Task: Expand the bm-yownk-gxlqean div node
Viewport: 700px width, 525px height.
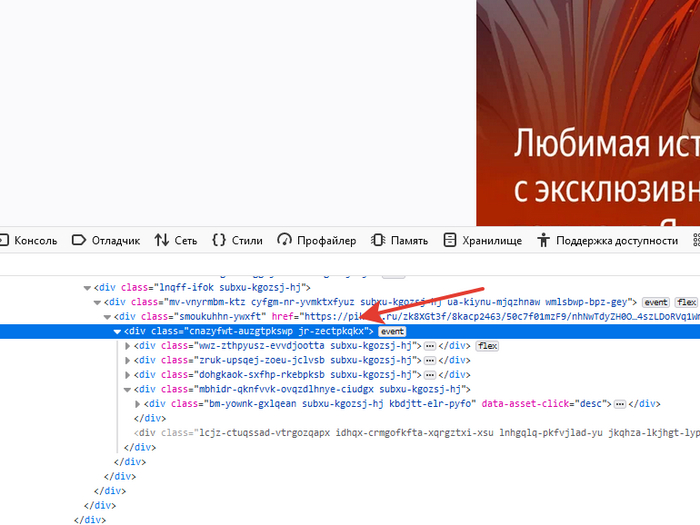Action: 138,404
